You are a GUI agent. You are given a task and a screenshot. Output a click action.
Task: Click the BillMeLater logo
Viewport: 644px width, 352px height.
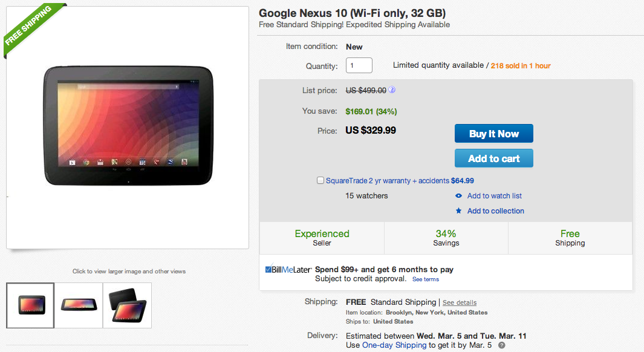(x=288, y=270)
